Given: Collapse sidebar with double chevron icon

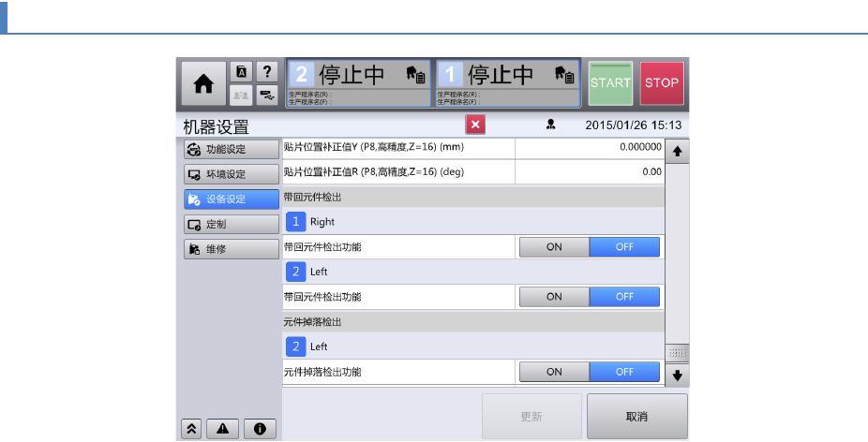Looking at the screenshot, I should [191, 429].
